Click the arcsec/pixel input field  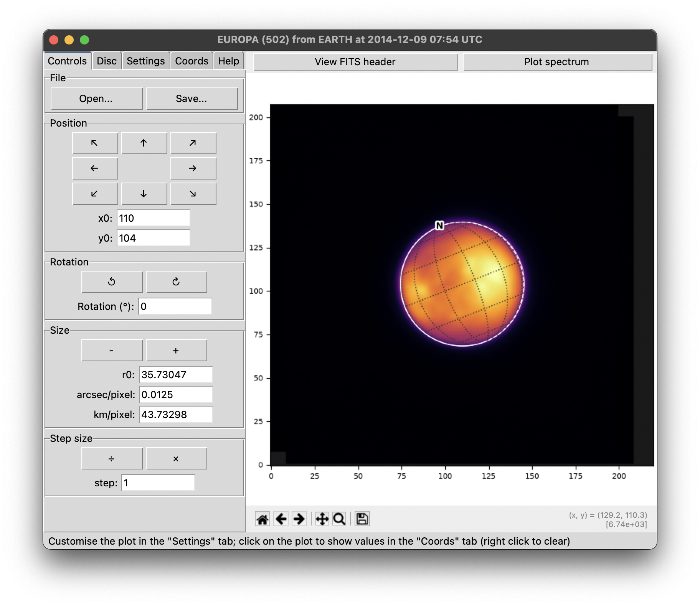(176, 395)
